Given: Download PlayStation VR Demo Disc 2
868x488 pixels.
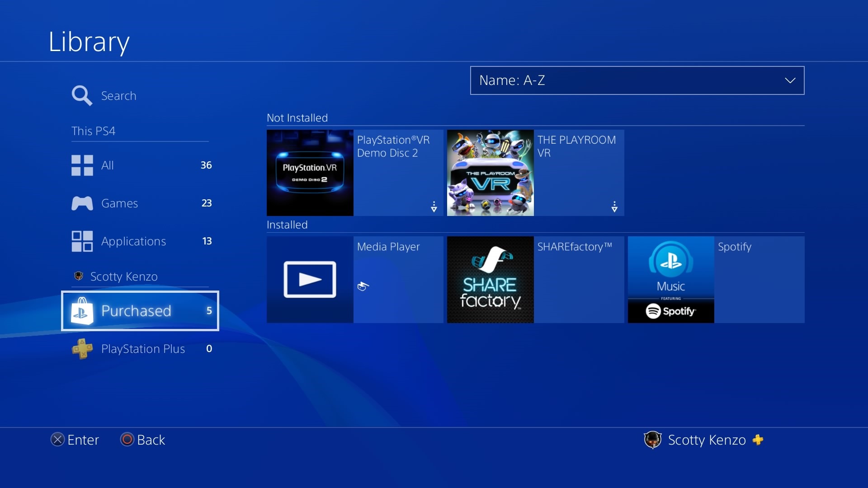Looking at the screenshot, I should tap(434, 208).
